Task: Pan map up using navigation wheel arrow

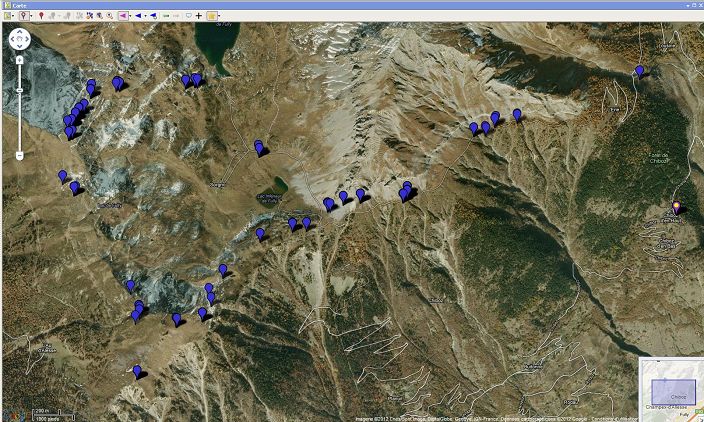Action: [x=19, y=32]
